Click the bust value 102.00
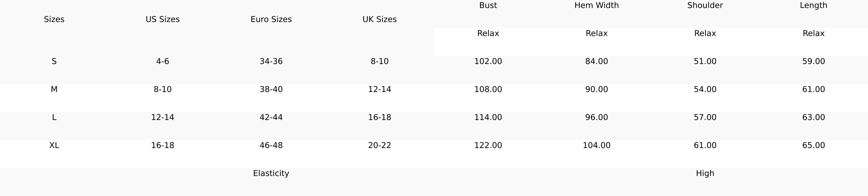This screenshot has width=868, height=196. tap(488, 62)
